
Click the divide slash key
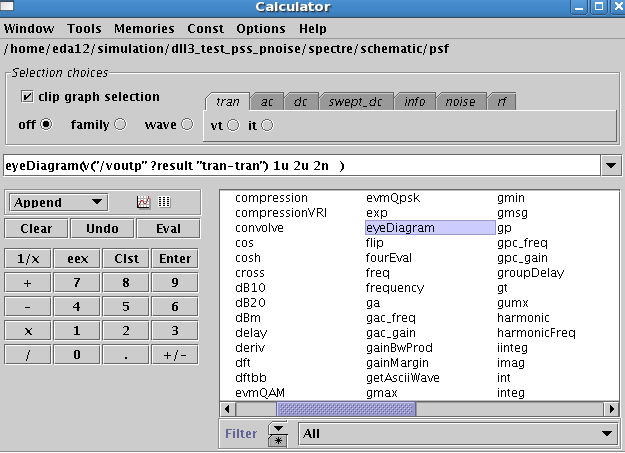click(x=28, y=355)
